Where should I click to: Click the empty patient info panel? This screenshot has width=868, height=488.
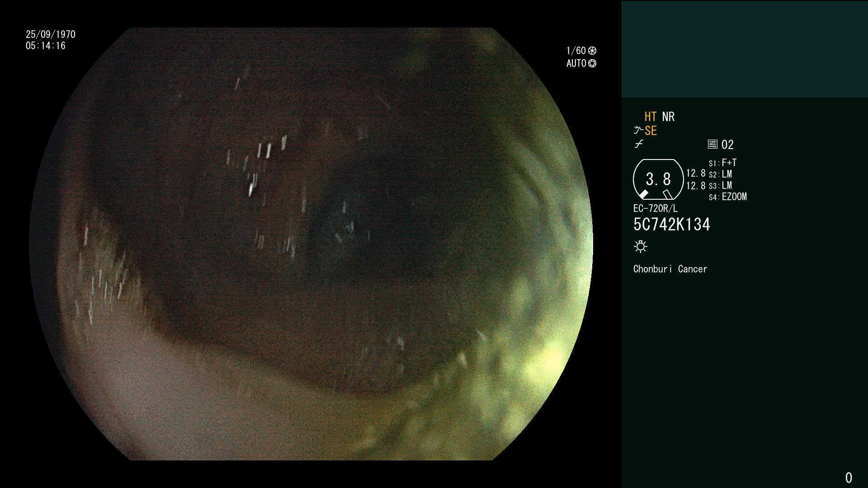click(x=745, y=49)
